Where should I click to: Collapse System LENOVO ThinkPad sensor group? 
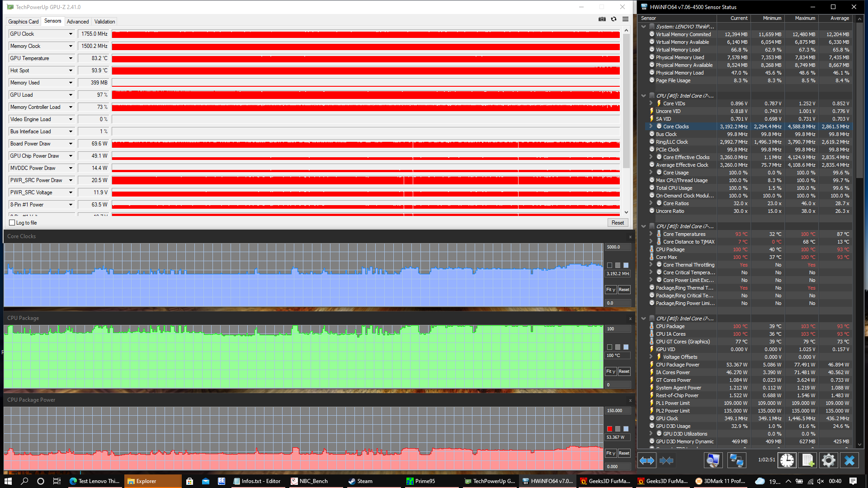click(643, 27)
